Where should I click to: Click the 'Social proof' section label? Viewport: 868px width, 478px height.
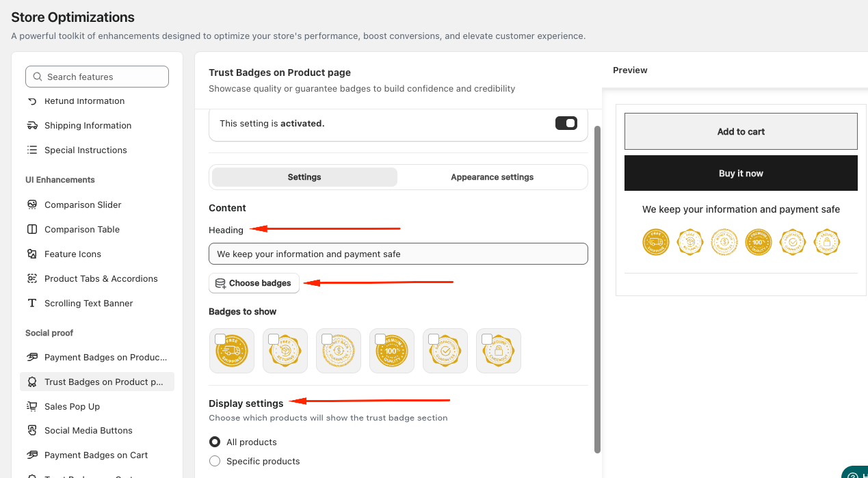49,333
